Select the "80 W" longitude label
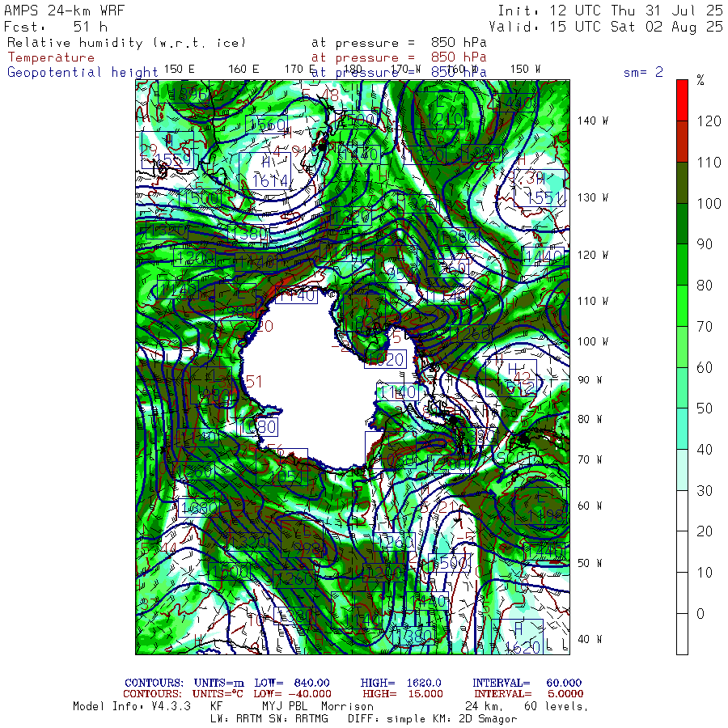Viewport: 728px width, 728px height. tap(590, 419)
